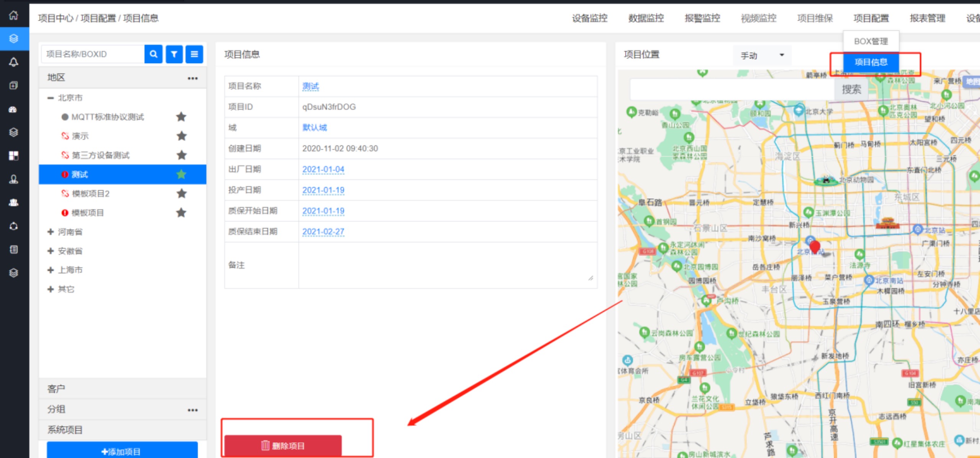
Task: Click the red location marker on map
Action: click(x=815, y=246)
